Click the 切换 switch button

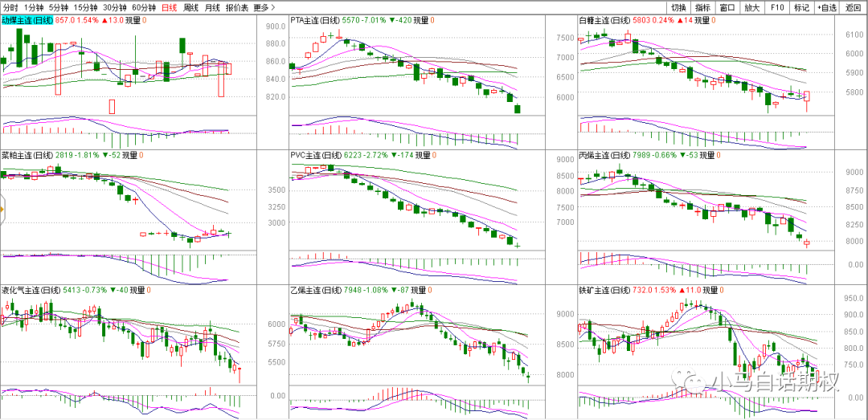(x=678, y=7)
